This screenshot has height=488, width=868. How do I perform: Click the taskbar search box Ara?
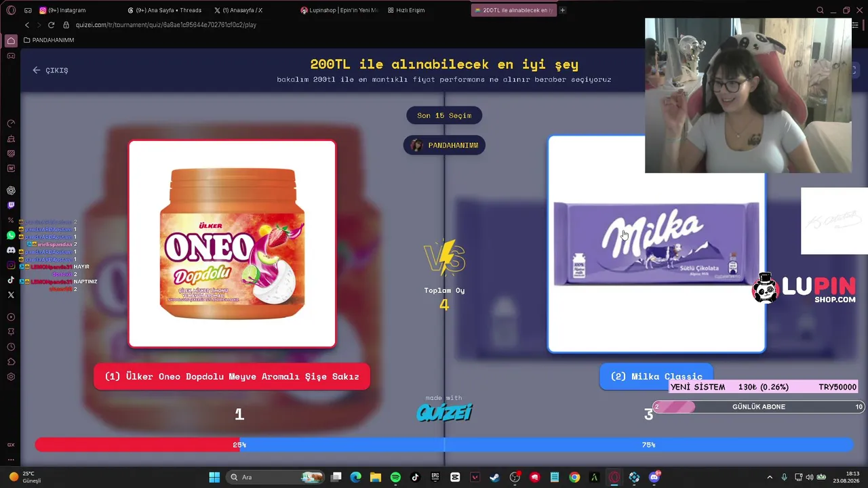coord(275,477)
